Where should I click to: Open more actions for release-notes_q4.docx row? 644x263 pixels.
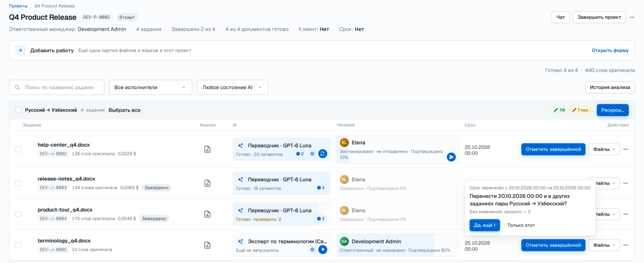tap(626, 183)
